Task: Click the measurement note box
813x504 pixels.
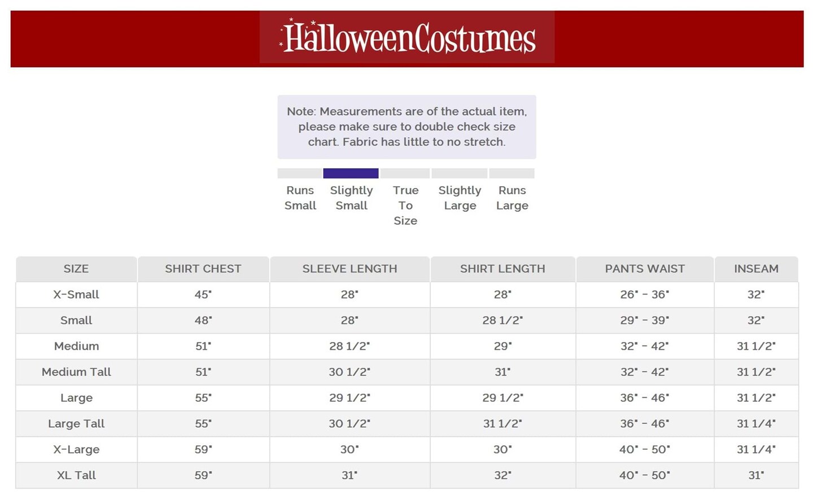Action: (x=406, y=127)
